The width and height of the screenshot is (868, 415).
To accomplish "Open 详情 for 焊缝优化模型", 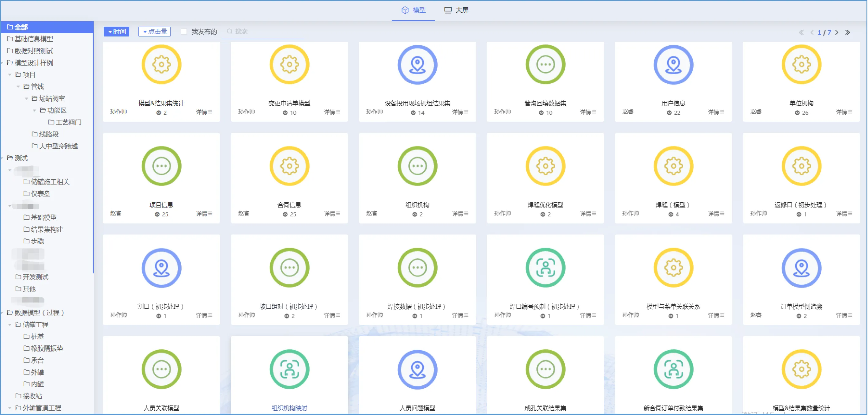I will pyautogui.click(x=588, y=214).
